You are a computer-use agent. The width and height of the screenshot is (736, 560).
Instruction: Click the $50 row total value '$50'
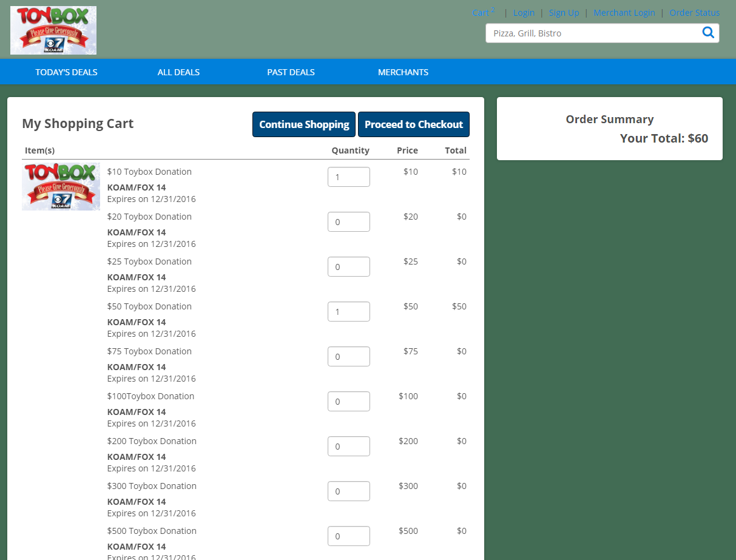(459, 306)
